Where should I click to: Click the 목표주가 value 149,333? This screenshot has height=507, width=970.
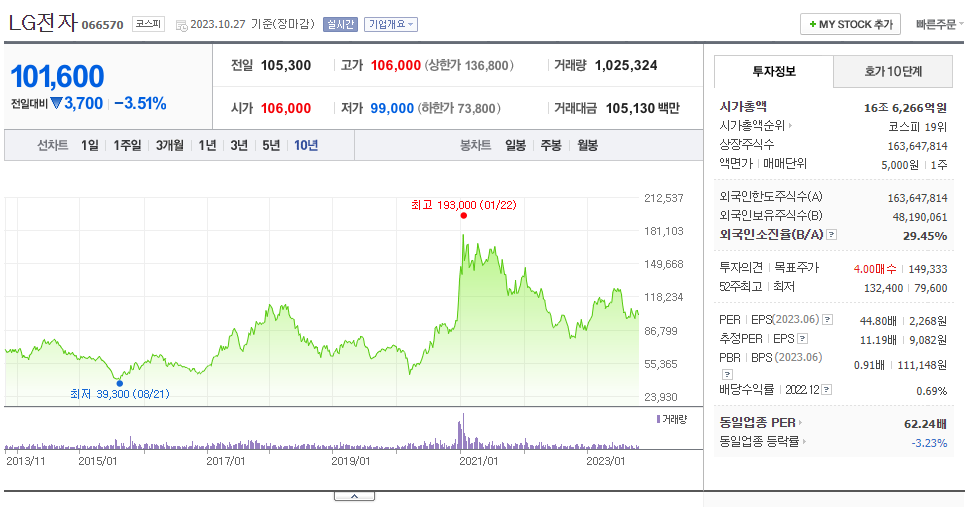click(x=927, y=269)
